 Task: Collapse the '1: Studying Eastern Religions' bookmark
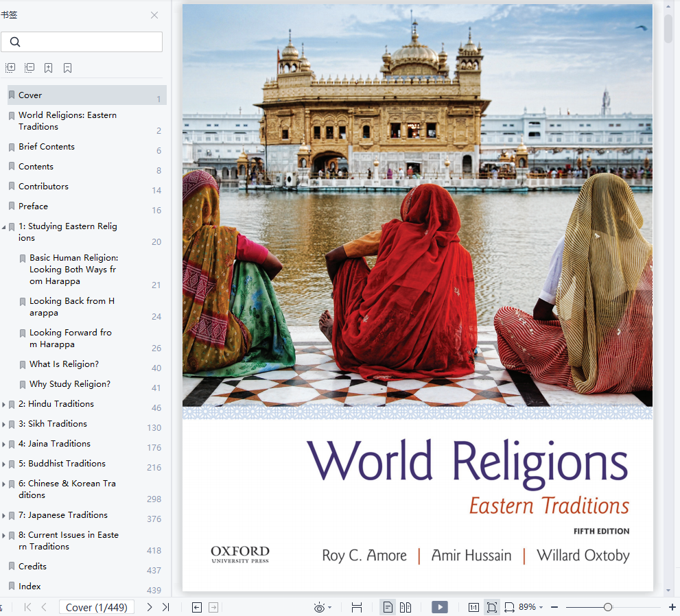click(x=4, y=227)
